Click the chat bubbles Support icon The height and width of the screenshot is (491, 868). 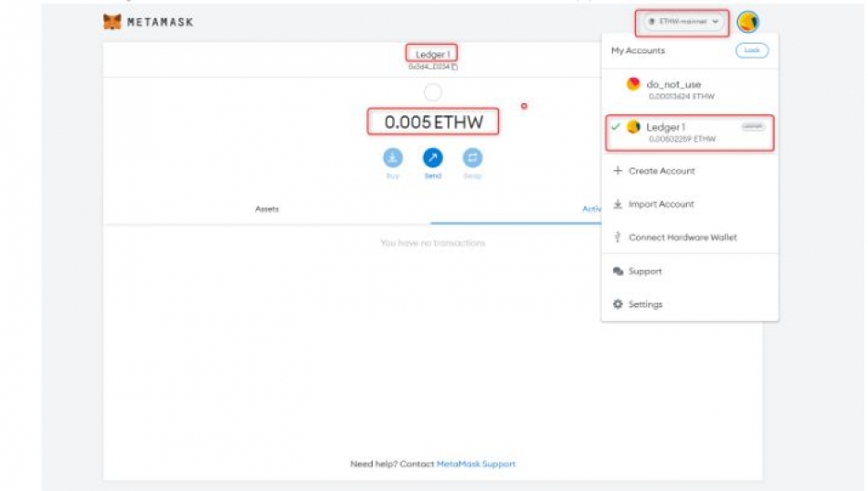tap(618, 271)
